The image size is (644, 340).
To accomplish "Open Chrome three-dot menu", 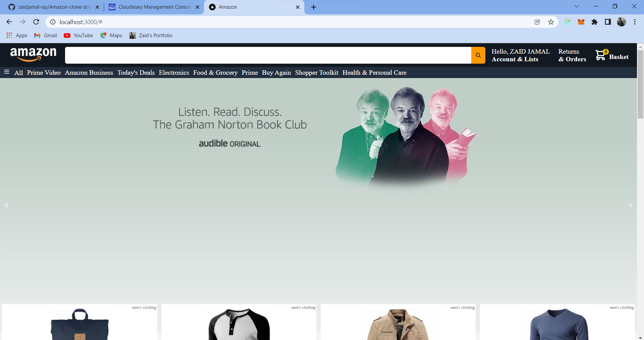I will tap(635, 22).
